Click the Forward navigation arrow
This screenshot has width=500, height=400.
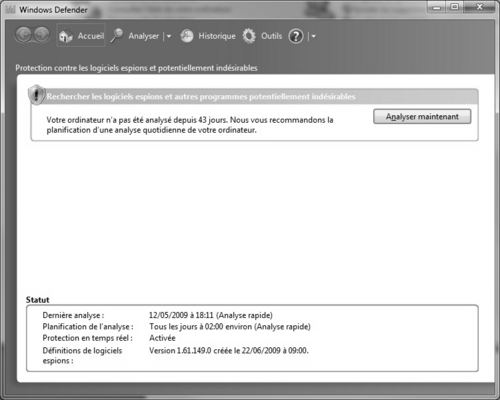42,35
